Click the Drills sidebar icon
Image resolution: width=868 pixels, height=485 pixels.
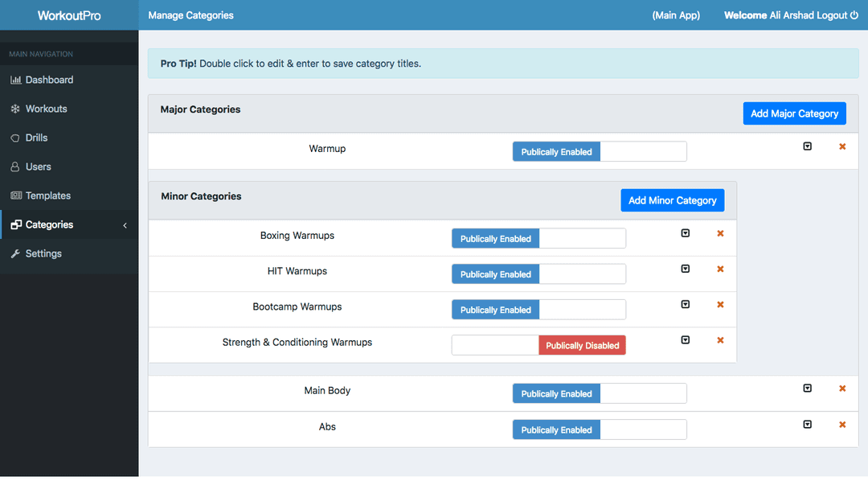(15, 138)
